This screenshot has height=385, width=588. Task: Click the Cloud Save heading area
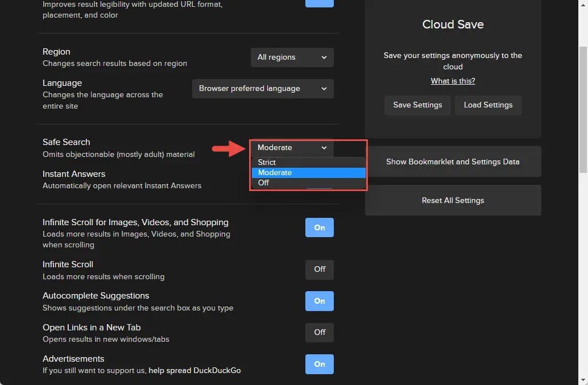[x=453, y=24]
